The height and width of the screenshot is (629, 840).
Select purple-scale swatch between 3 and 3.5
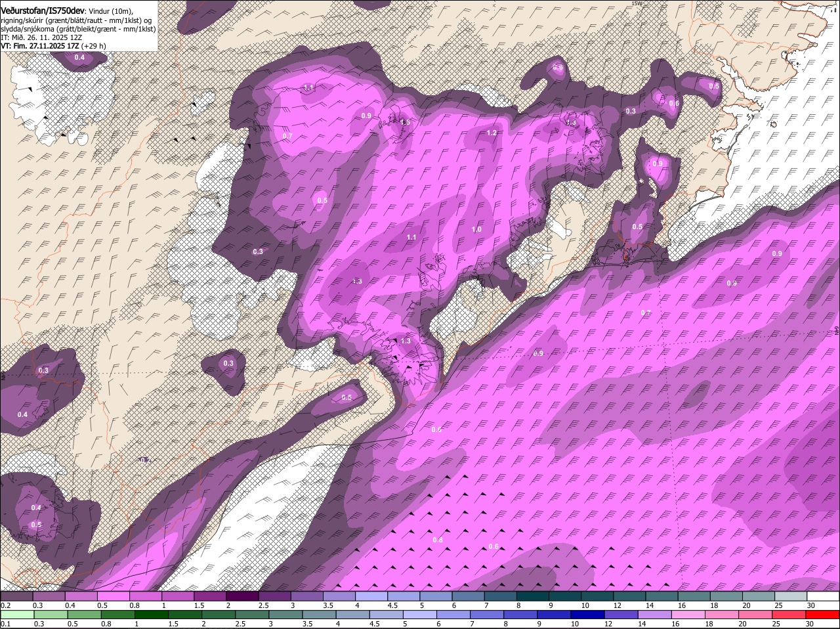coord(306,596)
